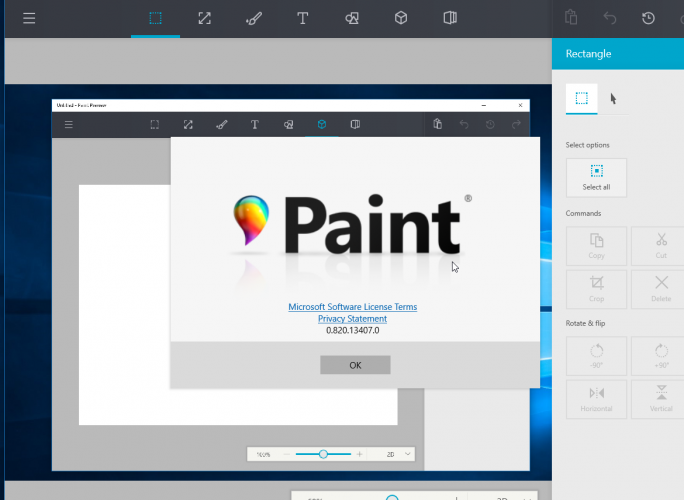684x500 pixels.
Task: Minimize the inner Paint Preview window
Action: pyautogui.click(x=483, y=105)
